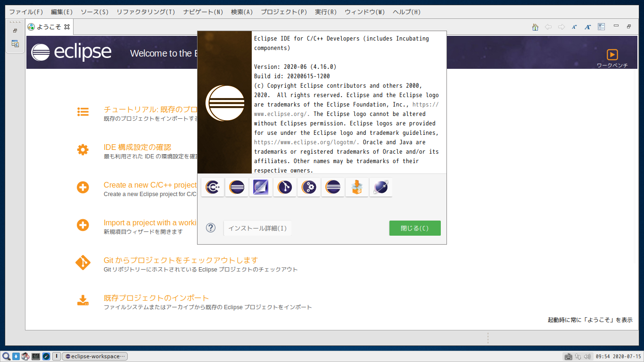Click the Home icon in Welcome toolbar
Screen dimensions: 644x362
point(535,27)
